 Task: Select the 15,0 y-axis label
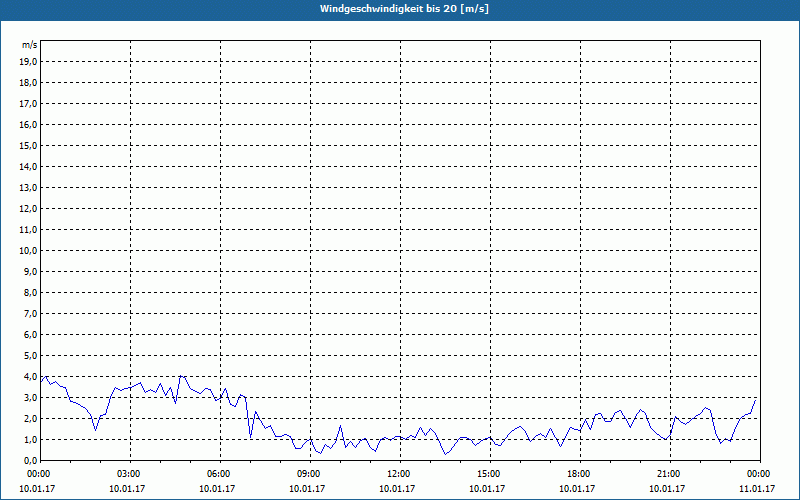[x=29, y=145]
